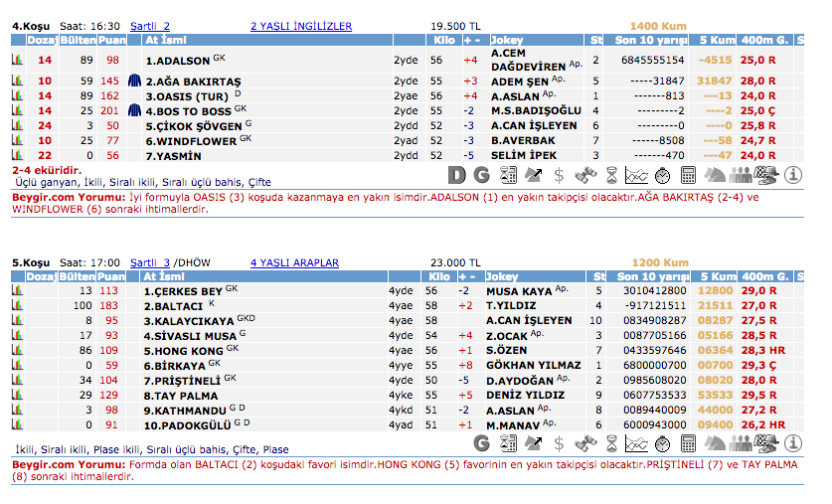Click the 'Şartli 2' race condition link
The height and width of the screenshot is (504, 832).
click(x=150, y=26)
